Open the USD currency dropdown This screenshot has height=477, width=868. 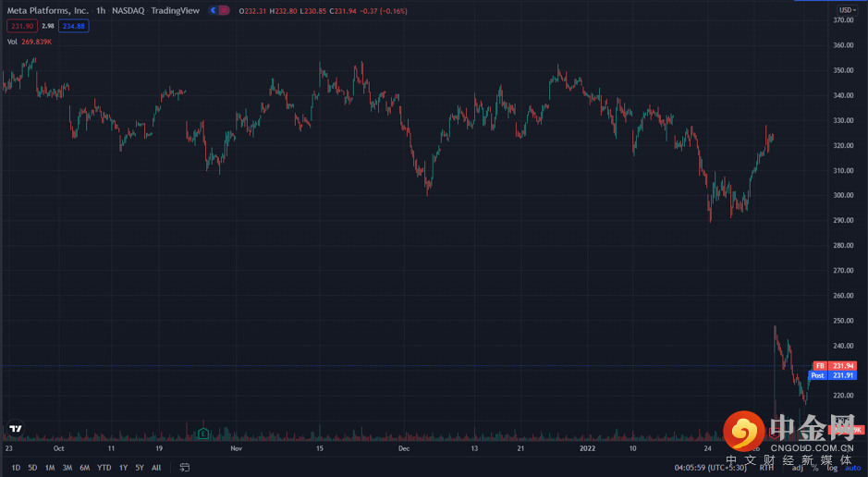coord(847,10)
